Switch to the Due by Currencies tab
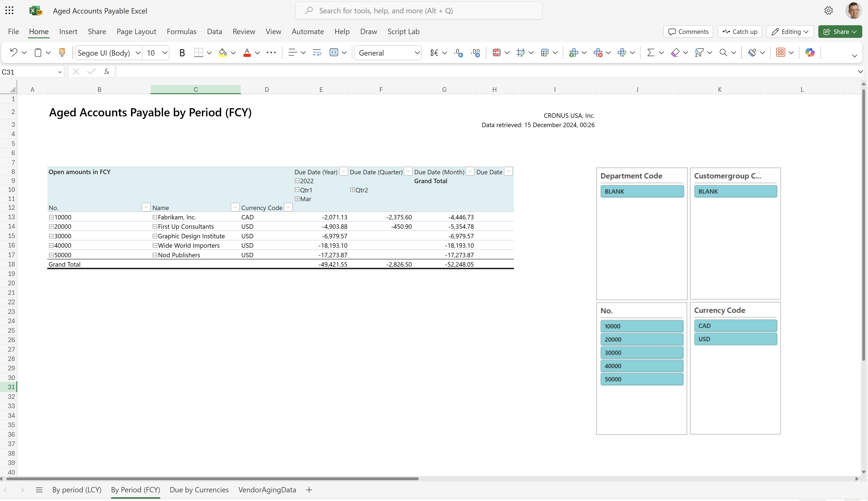The width and height of the screenshot is (868, 501). [199, 490]
